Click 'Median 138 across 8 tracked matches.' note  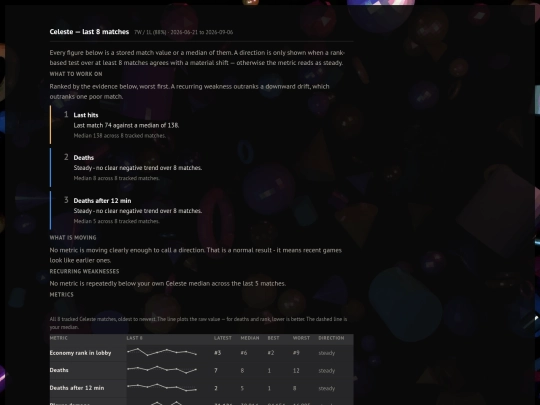click(120, 136)
